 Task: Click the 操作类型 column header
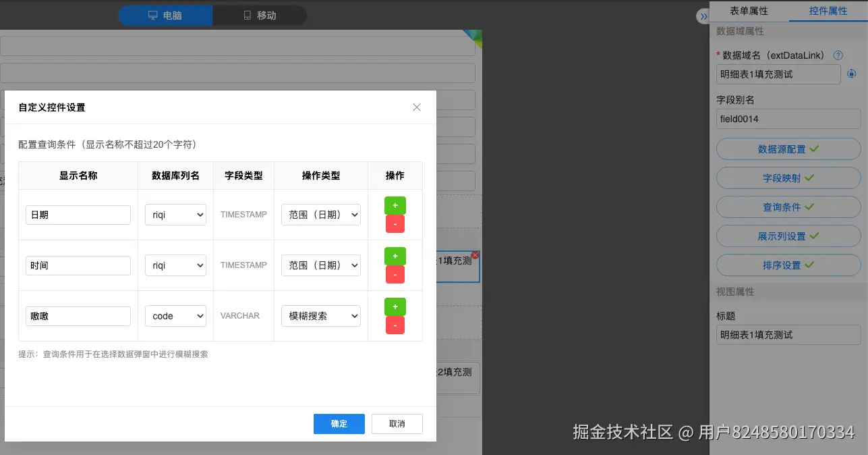321,176
